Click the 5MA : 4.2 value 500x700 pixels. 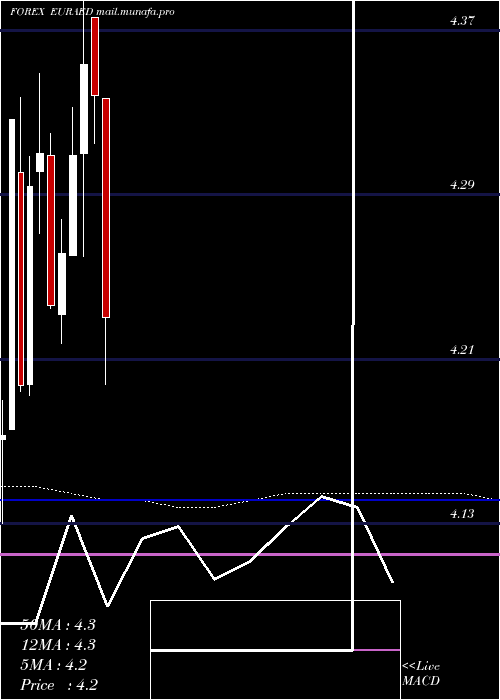[54, 665]
